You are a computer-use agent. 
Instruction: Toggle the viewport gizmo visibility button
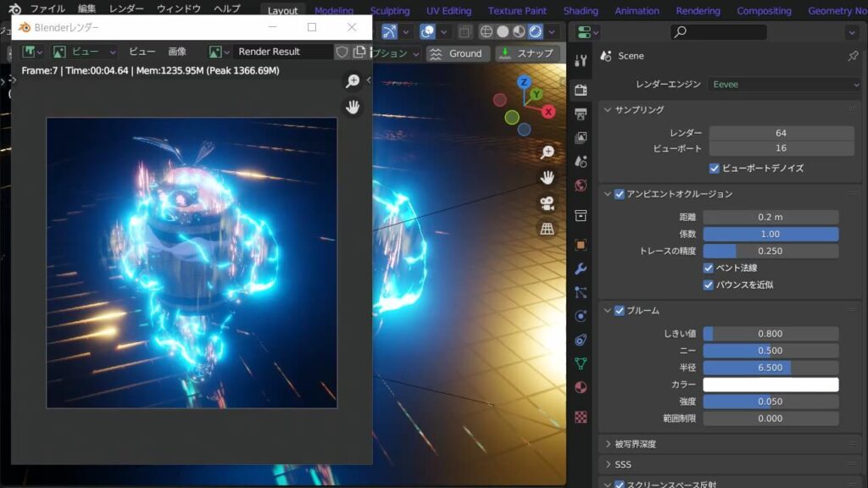390,31
